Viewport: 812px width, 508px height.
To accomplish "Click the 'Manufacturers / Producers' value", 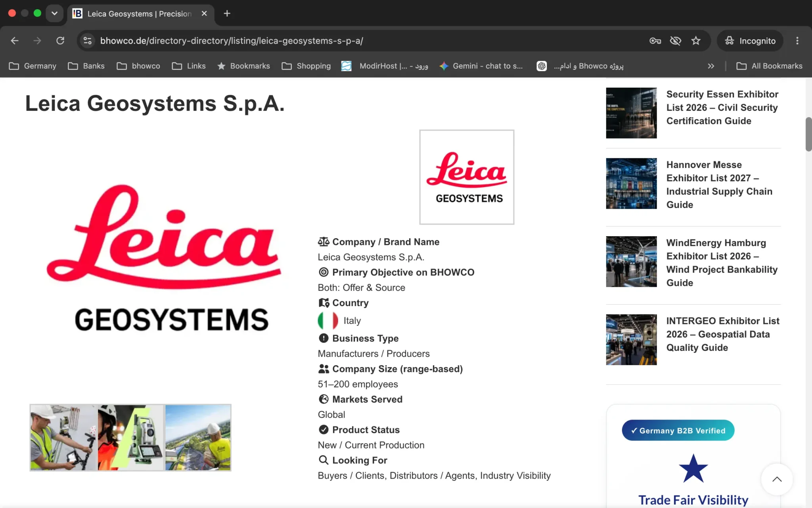I will (x=373, y=354).
